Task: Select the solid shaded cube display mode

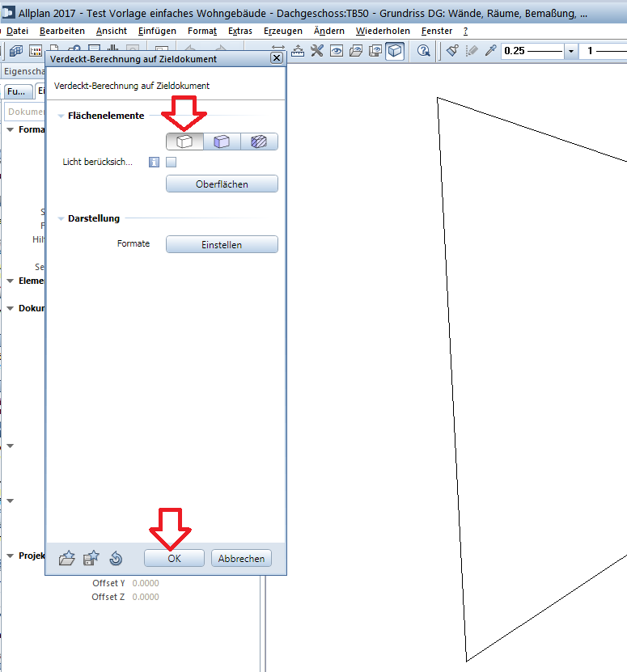Action: tap(222, 142)
